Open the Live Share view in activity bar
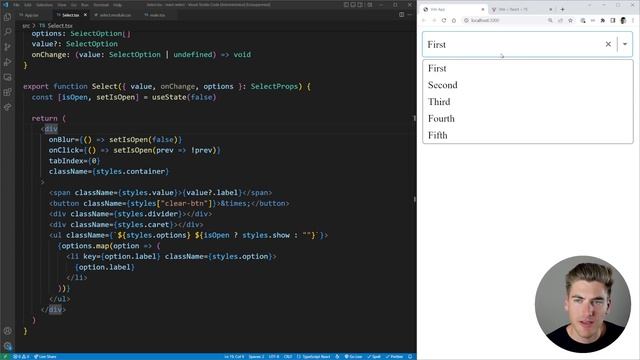 point(7,107)
